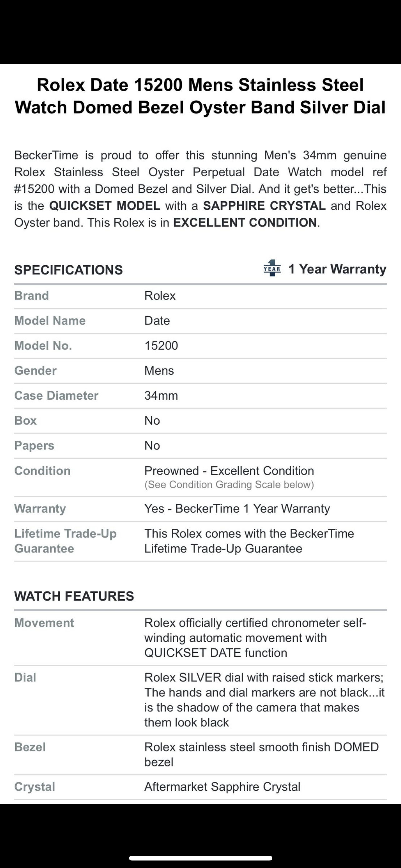Tap the See Condition Grading Scale note
This screenshot has height=868, width=401.
229,485
